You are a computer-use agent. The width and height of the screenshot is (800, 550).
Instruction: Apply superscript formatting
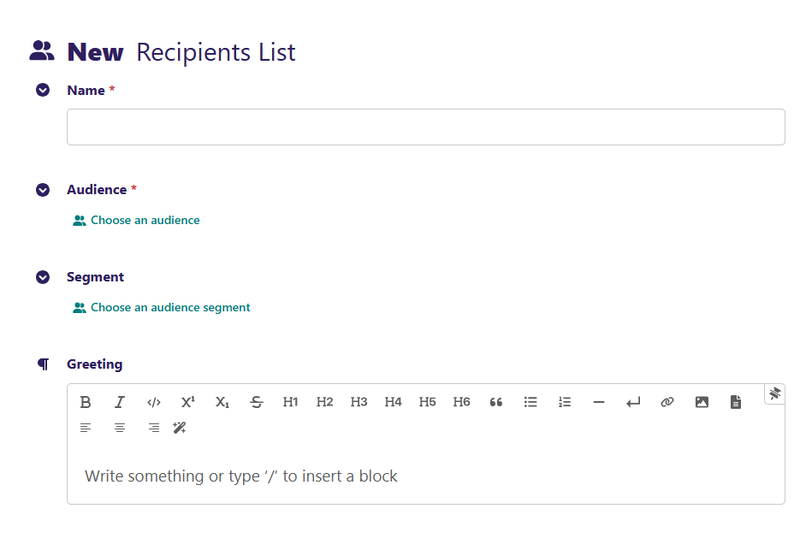click(x=188, y=402)
